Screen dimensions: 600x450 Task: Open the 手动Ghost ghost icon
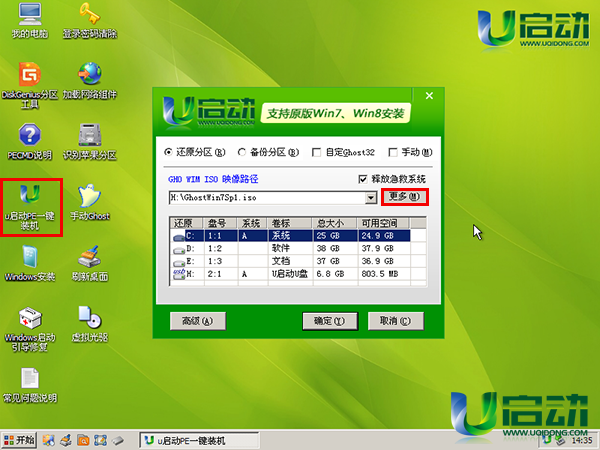90,202
